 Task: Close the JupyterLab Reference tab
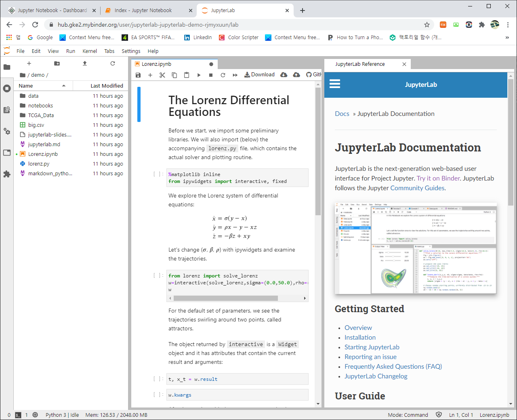404,64
